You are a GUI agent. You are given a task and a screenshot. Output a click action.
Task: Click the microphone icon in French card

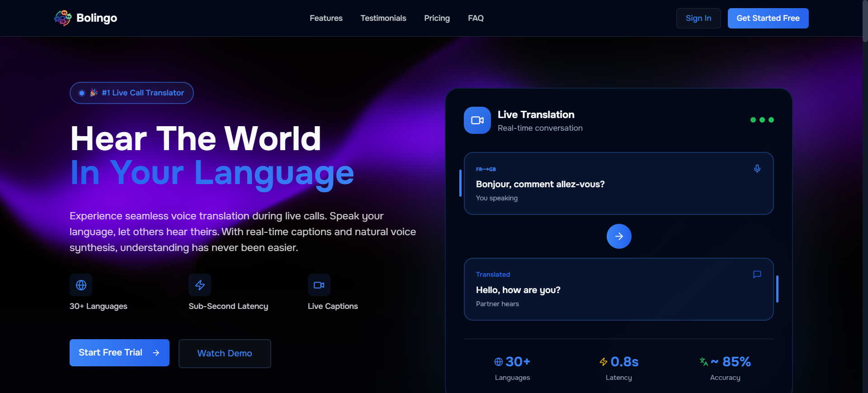757,169
